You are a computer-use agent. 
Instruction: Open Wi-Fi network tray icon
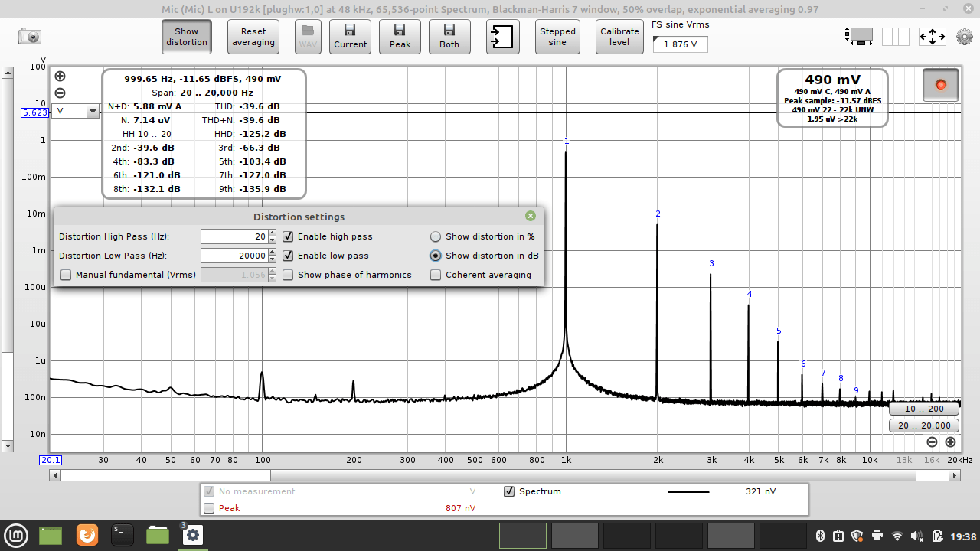897,535
